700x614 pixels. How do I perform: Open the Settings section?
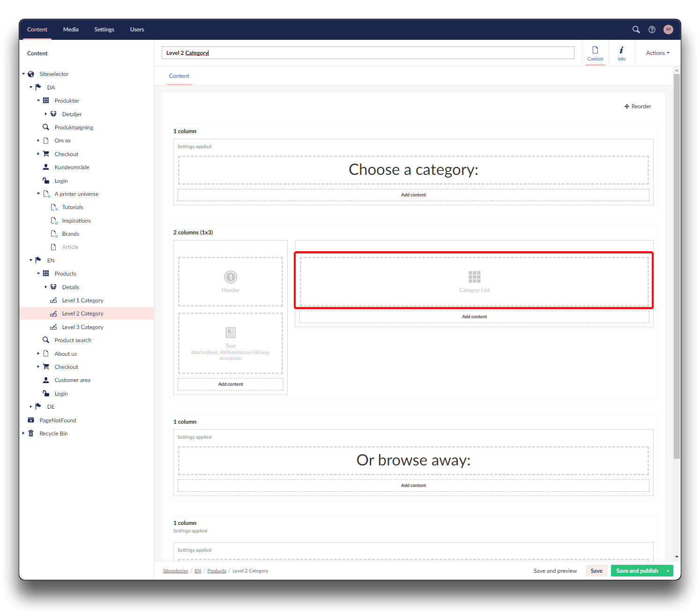104,30
